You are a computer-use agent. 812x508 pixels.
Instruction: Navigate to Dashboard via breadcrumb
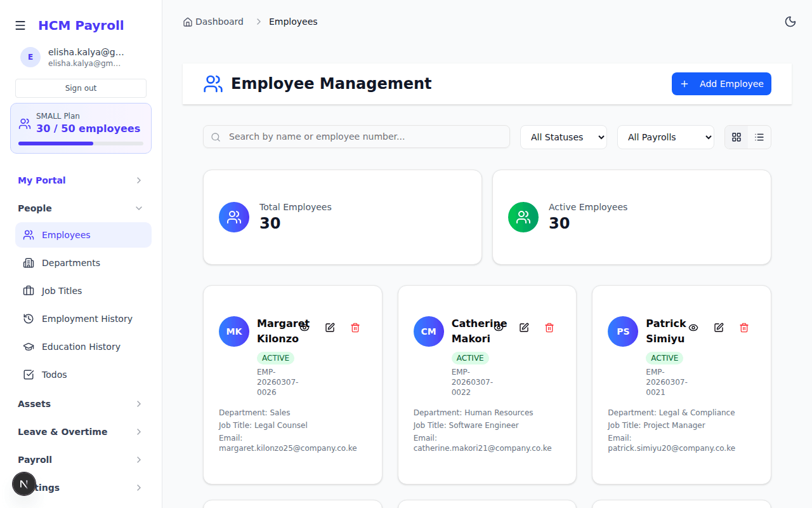click(219, 21)
